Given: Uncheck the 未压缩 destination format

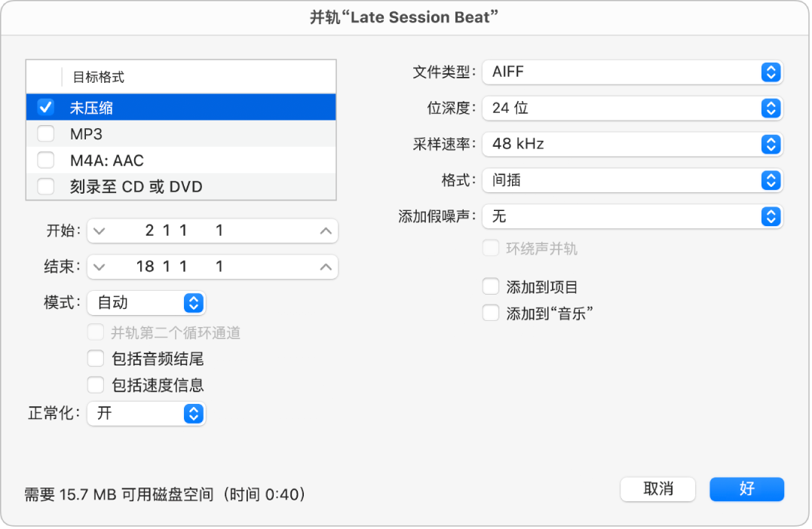Looking at the screenshot, I should click(45, 107).
